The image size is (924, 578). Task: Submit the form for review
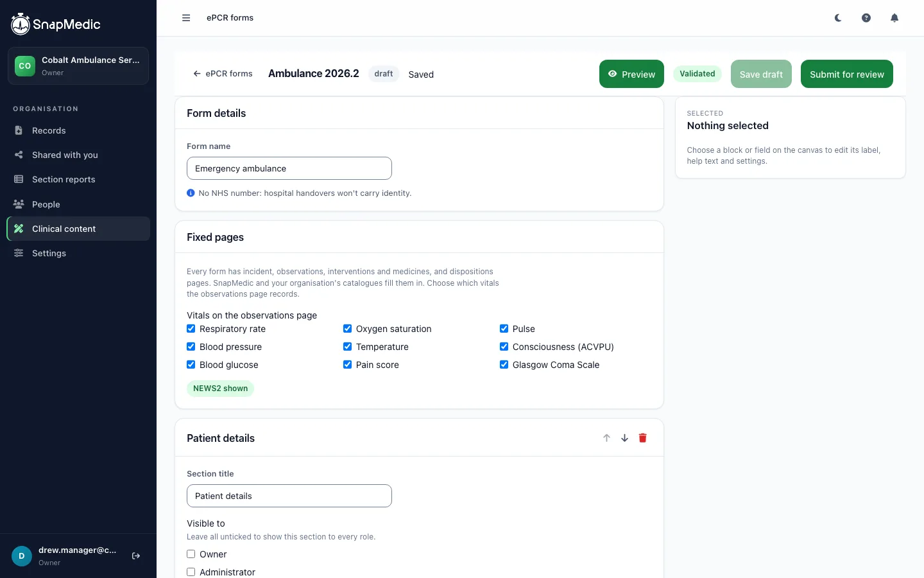click(x=847, y=74)
